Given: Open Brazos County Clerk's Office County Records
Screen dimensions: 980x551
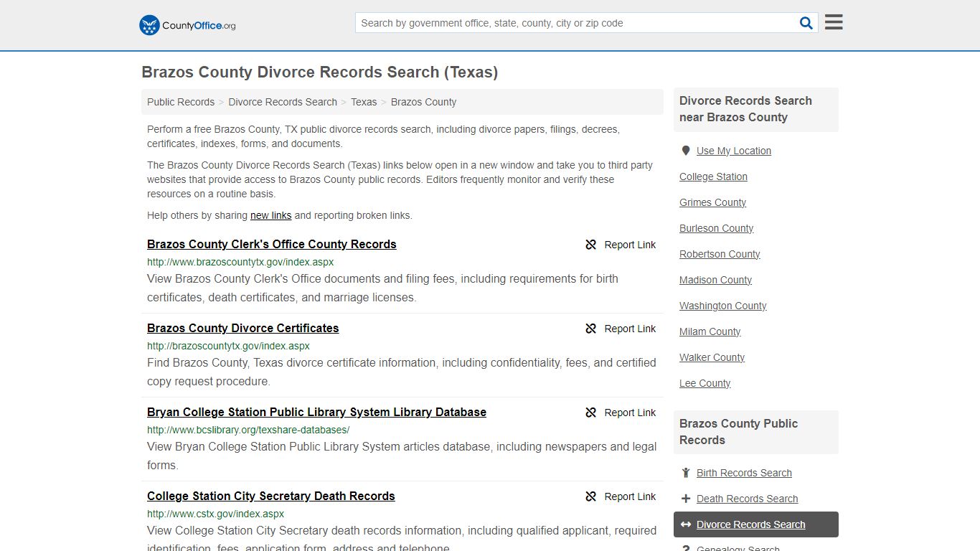Looking at the screenshot, I should (x=272, y=244).
